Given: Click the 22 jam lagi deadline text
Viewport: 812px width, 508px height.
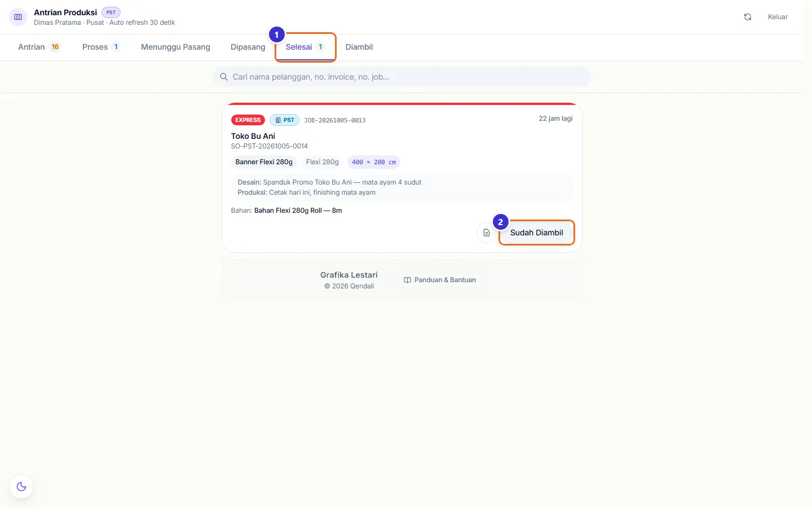Looking at the screenshot, I should click(555, 119).
